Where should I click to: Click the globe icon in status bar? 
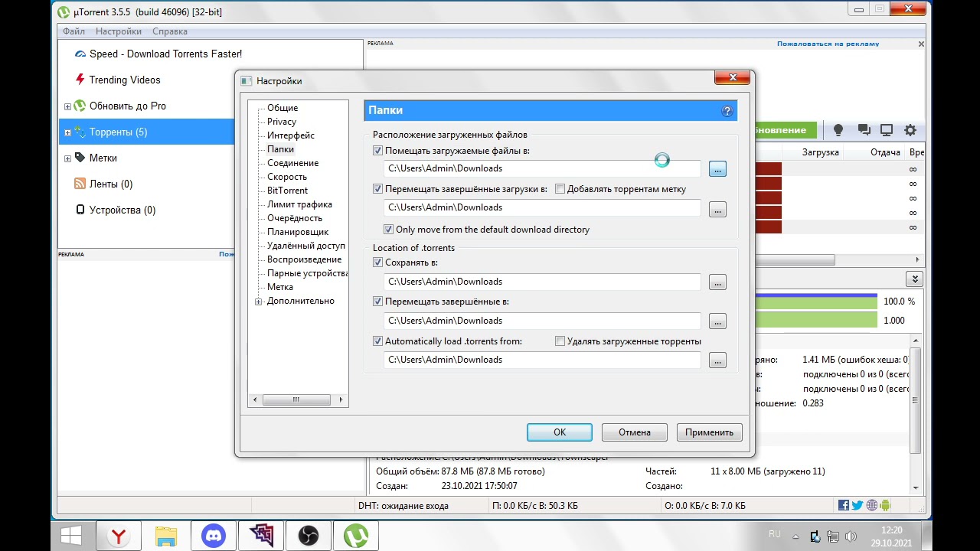coord(871,505)
